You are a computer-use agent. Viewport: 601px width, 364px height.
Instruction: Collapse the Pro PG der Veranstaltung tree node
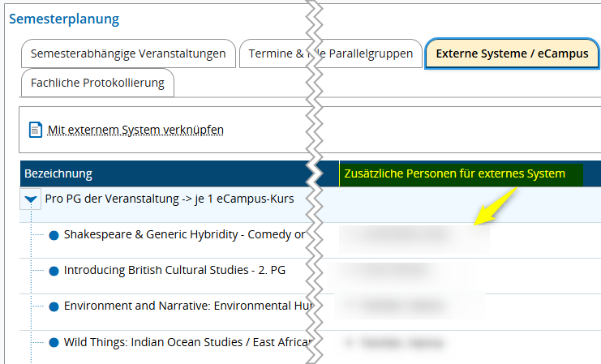coord(31,199)
